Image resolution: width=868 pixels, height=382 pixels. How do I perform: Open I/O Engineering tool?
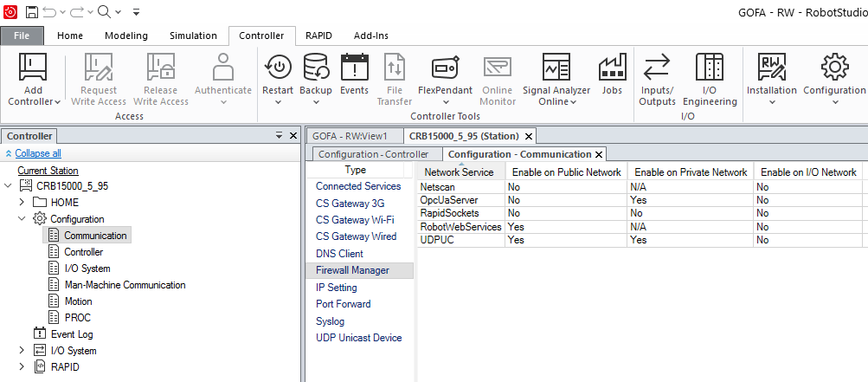(709, 69)
